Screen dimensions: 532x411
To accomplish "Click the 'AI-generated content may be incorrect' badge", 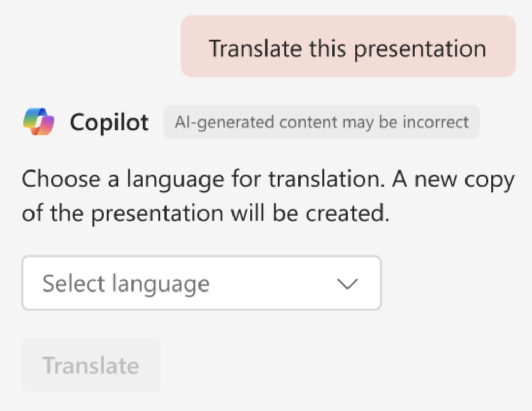I will point(322,122).
